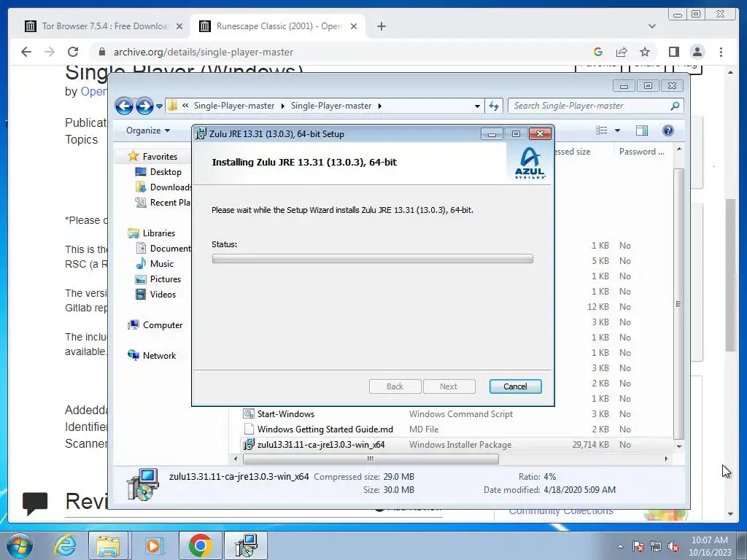This screenshot has width=747, height=560.
Task: View site security lock icon
Action: [102, 52]
